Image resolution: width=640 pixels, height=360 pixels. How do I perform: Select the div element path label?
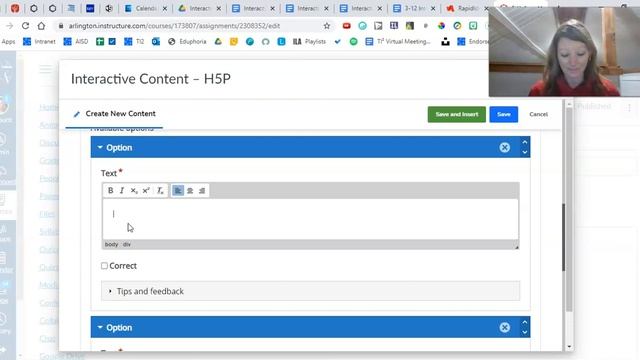click(127, 244)
